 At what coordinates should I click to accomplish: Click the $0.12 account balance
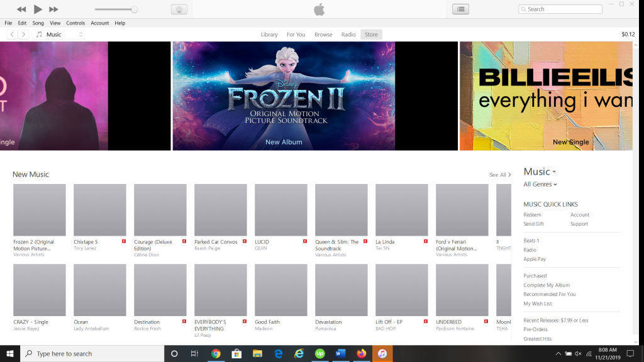[x=628, y=35]
